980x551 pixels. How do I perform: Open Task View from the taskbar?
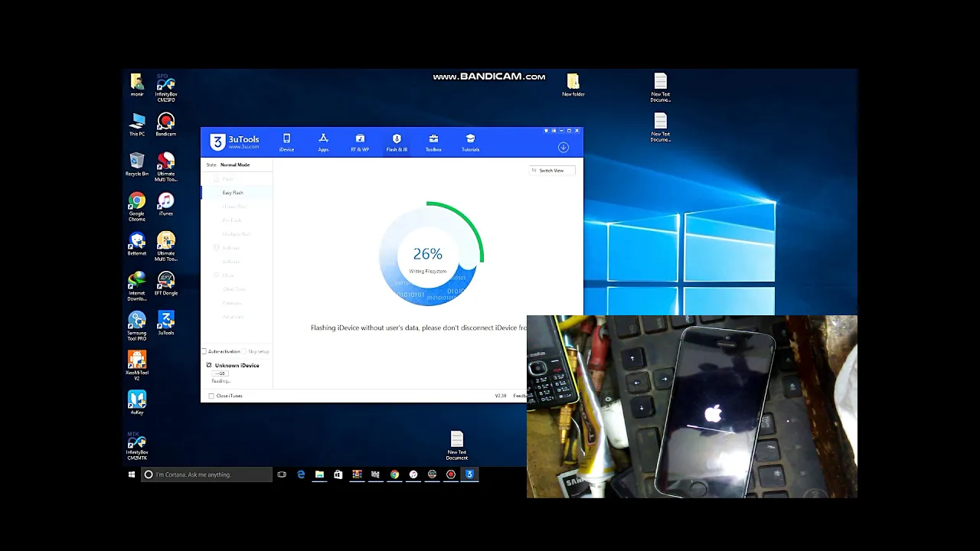[x=282, y=474]
